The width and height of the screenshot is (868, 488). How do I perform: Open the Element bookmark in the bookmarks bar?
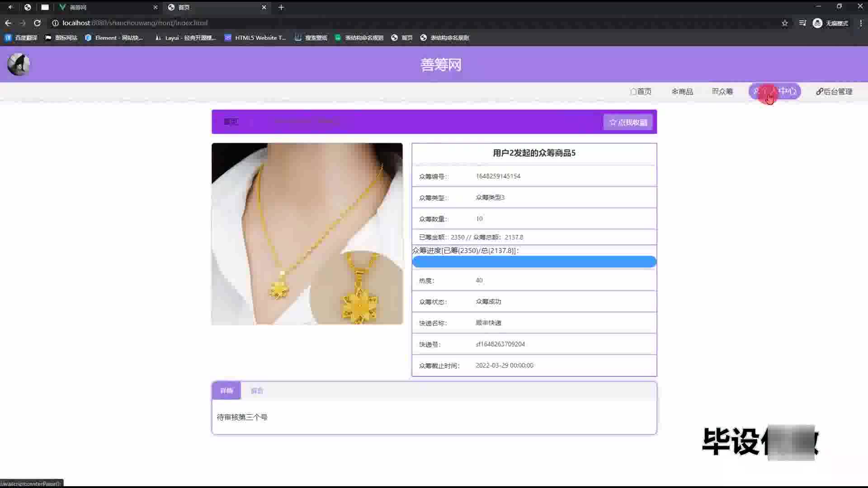pyautogui.click(x=114, y=38)
